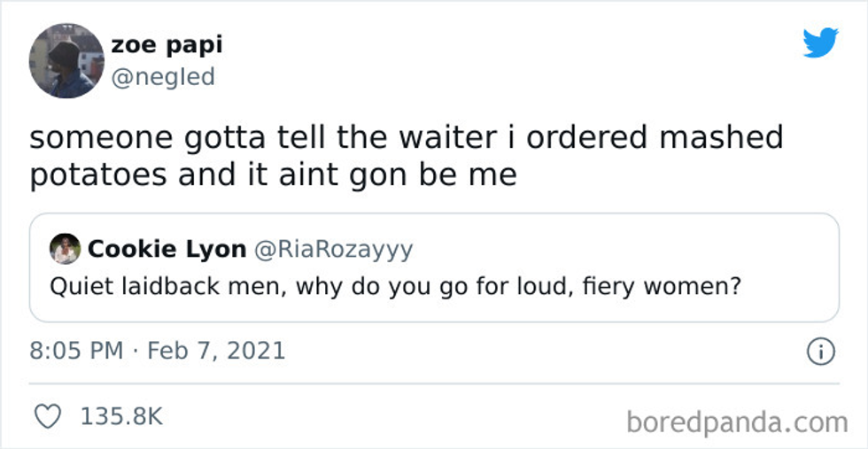Open the zoe papi display name
Screen dimensions: 868x449
[x=167, y=45]
